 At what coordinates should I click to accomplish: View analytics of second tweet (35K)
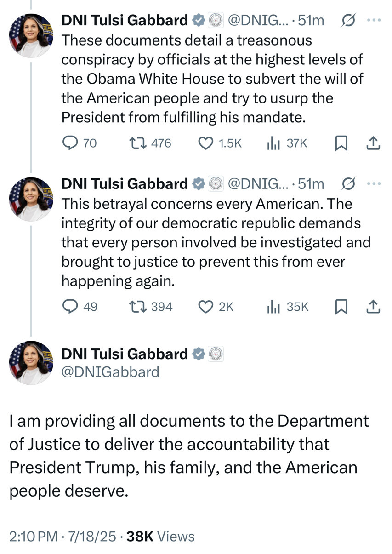coord(274,307)
